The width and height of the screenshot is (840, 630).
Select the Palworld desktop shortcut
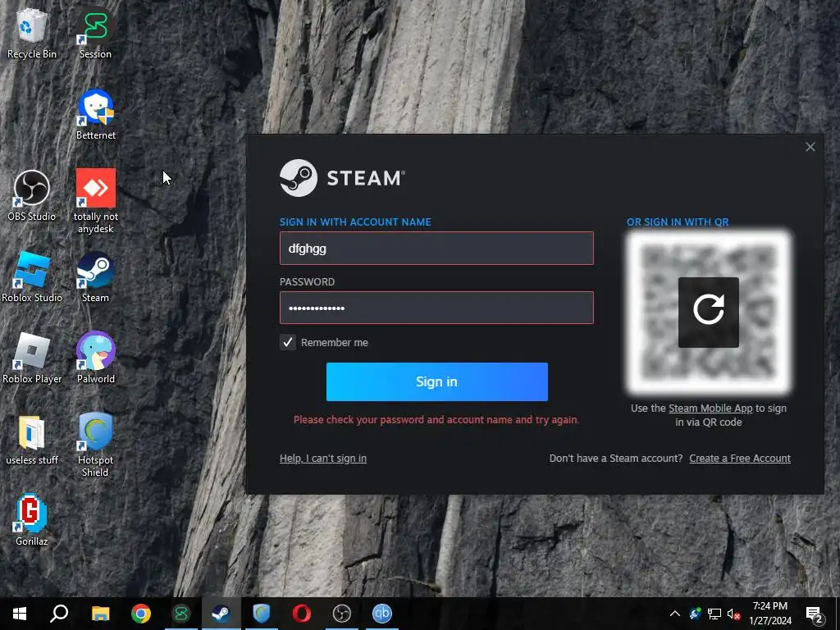coord(95,358)
